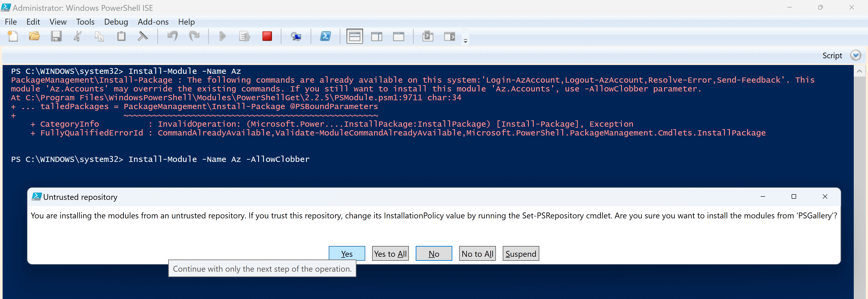Open the Add-ons menu
The width and height of the screenshot is (868, 299).
tap(153, 22)
